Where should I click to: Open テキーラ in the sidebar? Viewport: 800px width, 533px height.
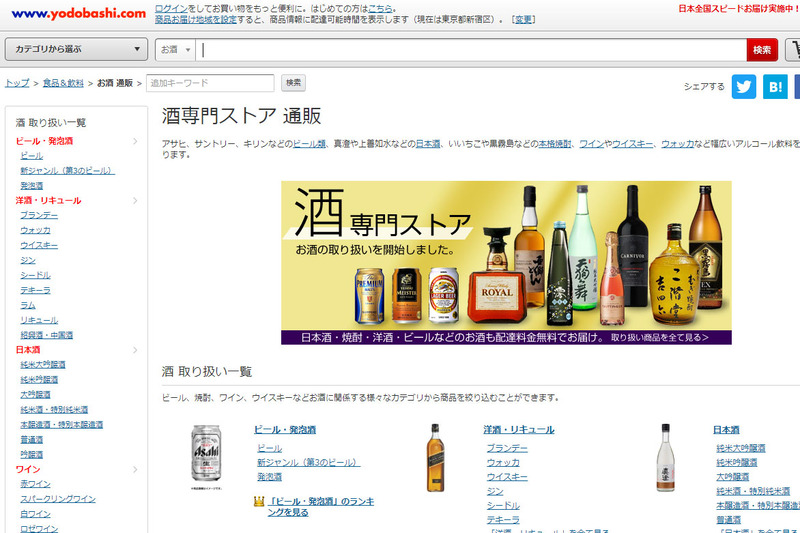[x=36, y=290]
